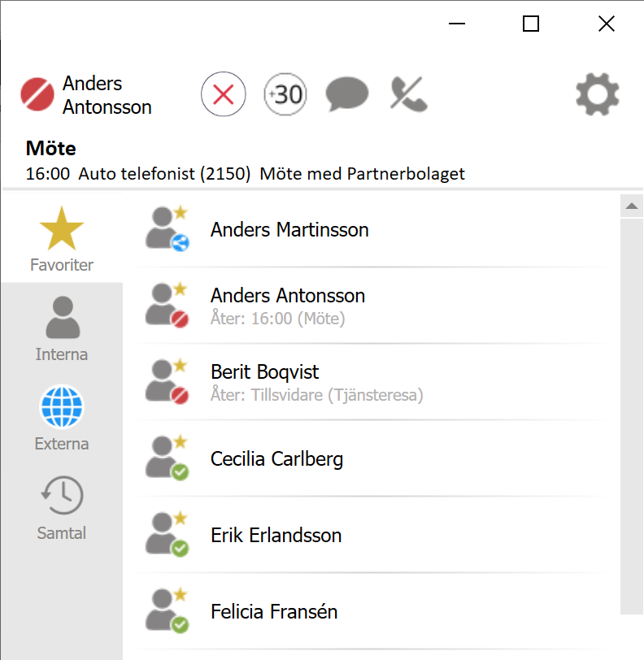Click the 'Åter: 16:00 (Möte)' status text
This screenshot has height=660, width=644.
pos(277,319)
